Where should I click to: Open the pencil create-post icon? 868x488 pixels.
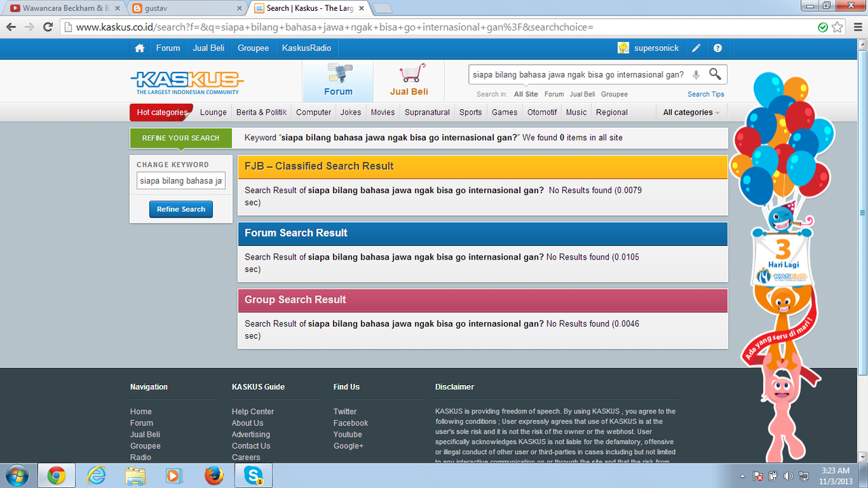[696, 48]
